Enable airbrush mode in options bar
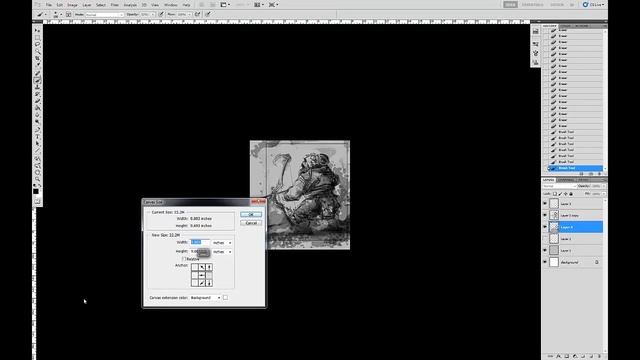The height and width of the screenshot is (360, 640). point(197,14)
